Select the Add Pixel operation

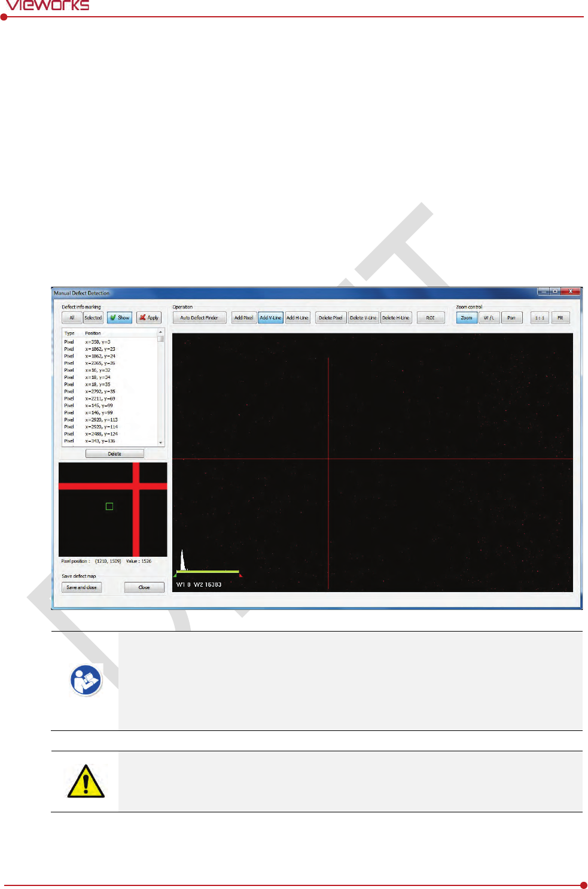pyautogui.click(x=243, y=318)
